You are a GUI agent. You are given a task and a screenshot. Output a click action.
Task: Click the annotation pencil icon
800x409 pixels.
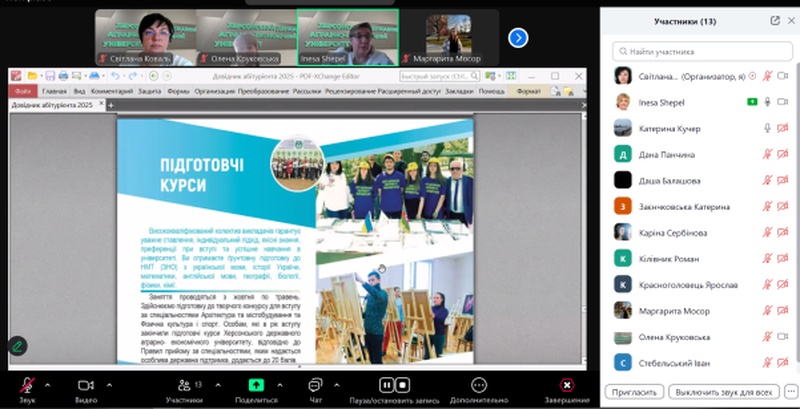click(17, 346)
